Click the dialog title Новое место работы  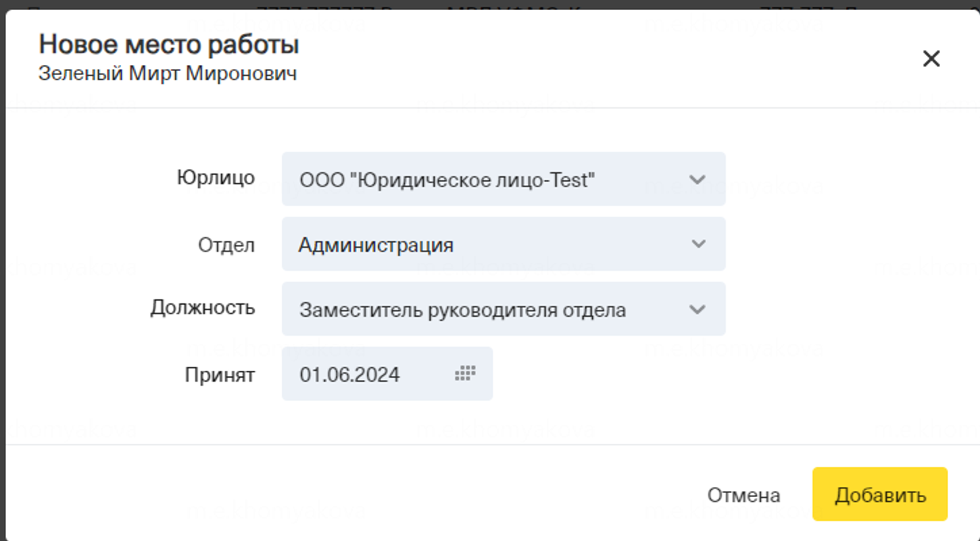[169, 45]
